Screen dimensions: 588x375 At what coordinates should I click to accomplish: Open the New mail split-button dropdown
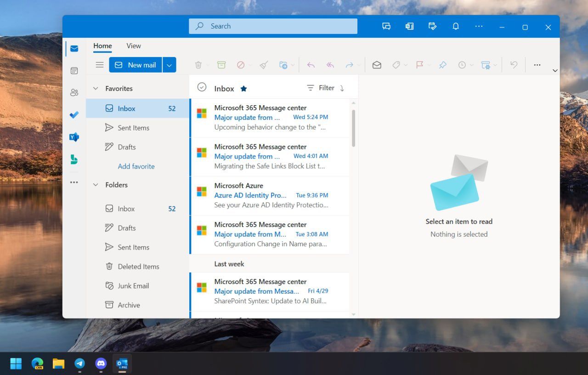169,65
